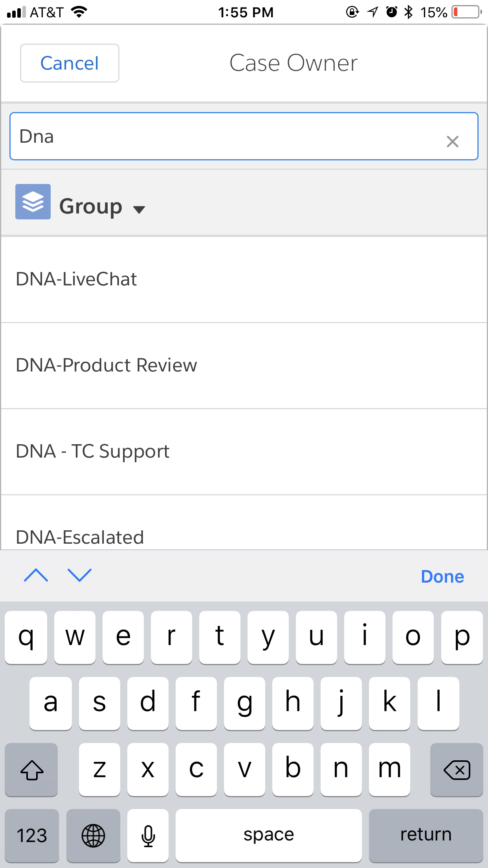This screenshot has width=488, height=868.
Task: Go to previous field with up chevron
Action: click(x=36, y=576)
